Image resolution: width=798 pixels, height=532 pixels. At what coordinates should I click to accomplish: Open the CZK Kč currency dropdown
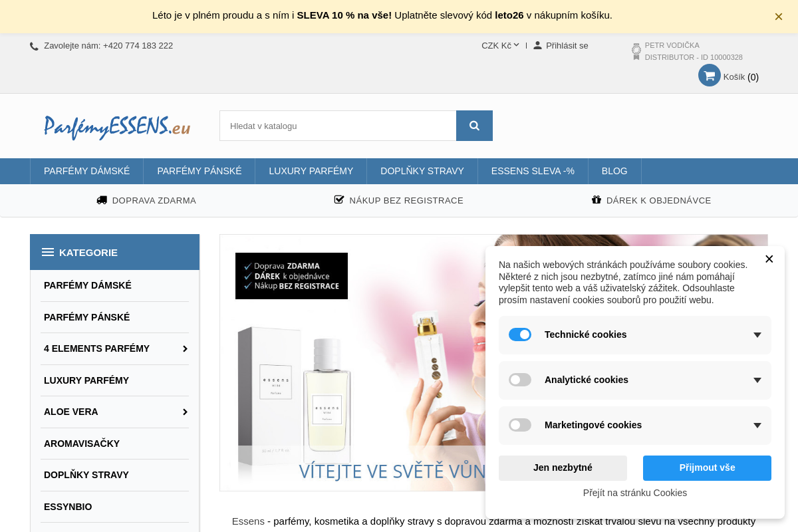[500, 45]
